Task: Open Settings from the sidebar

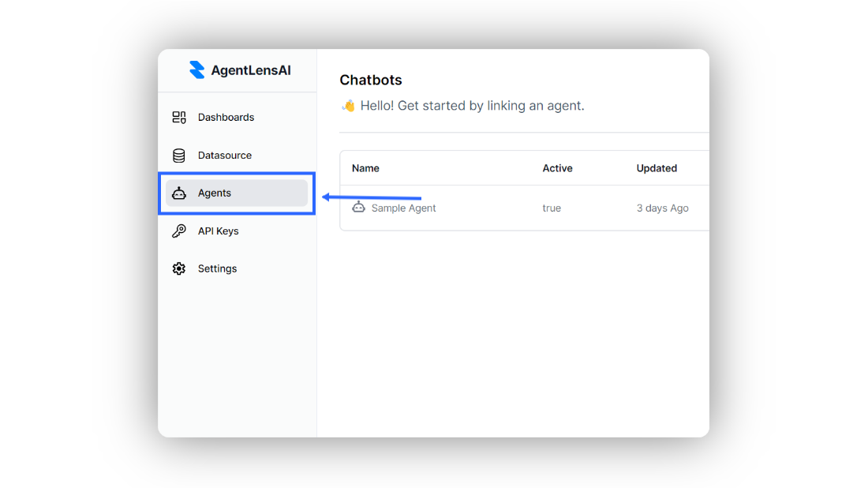Action: click(x=217, y=269)
